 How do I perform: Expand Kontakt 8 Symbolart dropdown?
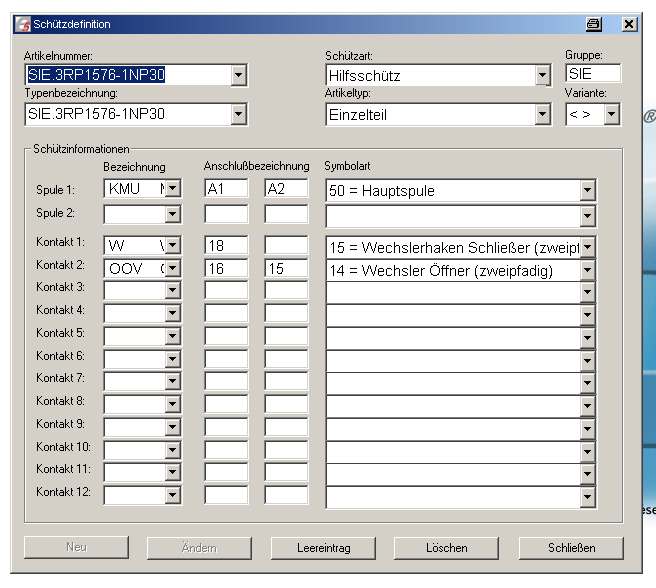click(x=587, y=406)
